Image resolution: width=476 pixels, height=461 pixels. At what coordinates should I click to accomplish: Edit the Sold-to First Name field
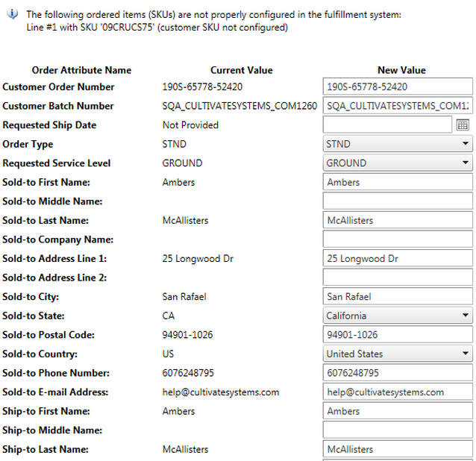pos(398,182)
